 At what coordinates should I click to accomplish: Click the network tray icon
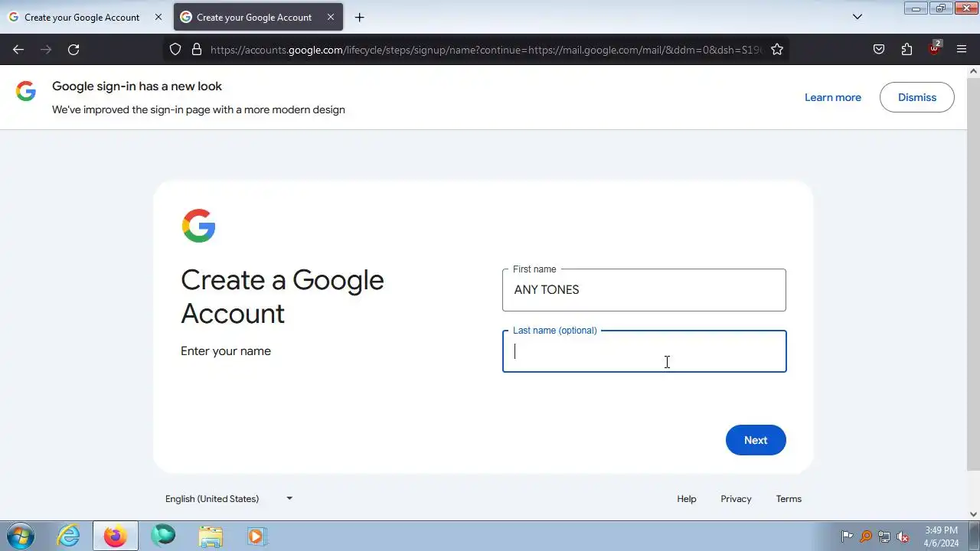[x=884, y=536]
